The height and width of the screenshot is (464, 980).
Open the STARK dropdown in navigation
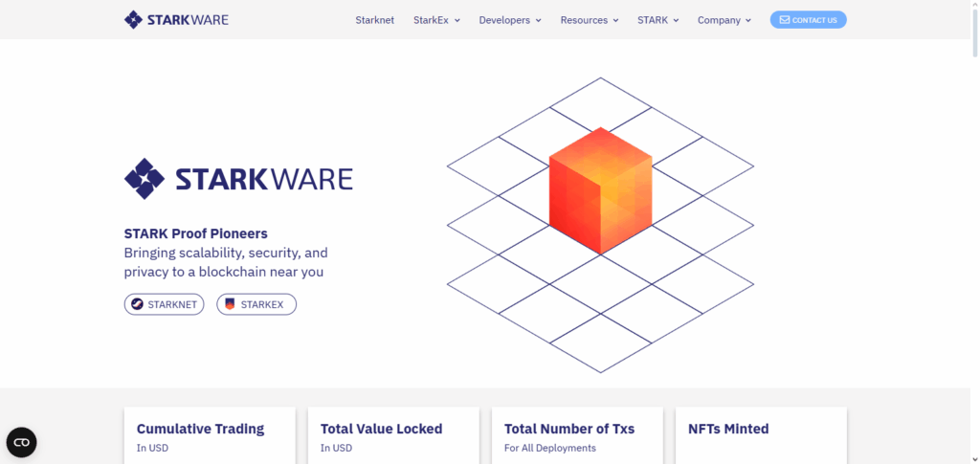tap(657, 20)
